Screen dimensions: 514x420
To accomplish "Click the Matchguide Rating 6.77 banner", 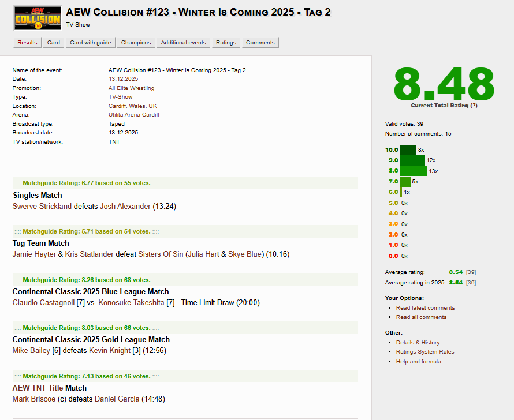I will tap(185, 183).
